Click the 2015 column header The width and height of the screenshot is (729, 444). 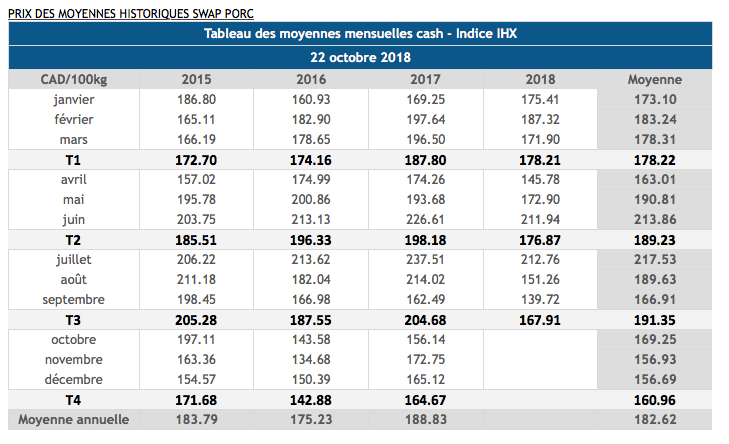[x=196, y=79]
